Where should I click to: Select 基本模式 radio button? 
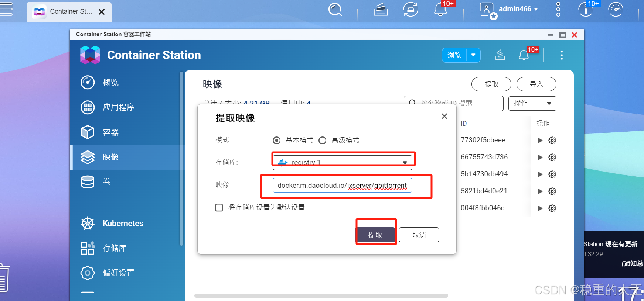pos(276,141)
